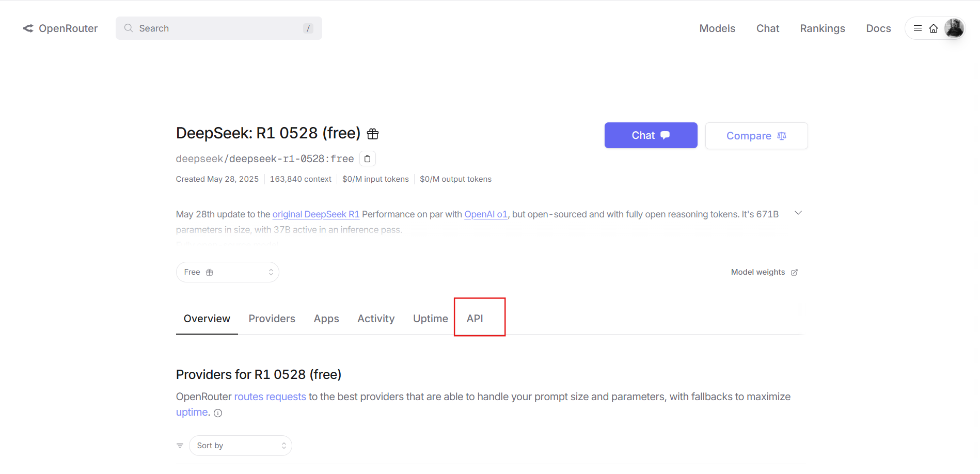Click the Chat button
Screen dimensions: 980x474
[651, 135]
